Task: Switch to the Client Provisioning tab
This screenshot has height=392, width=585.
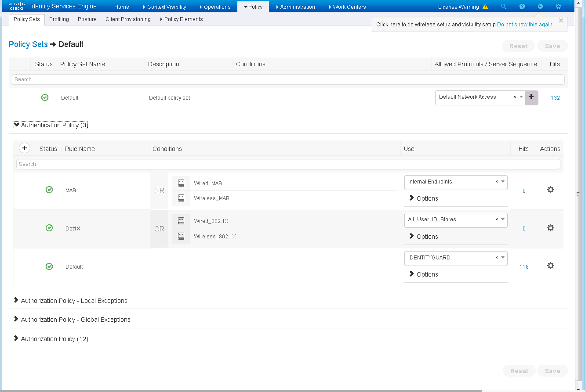Action: point(128,19)
